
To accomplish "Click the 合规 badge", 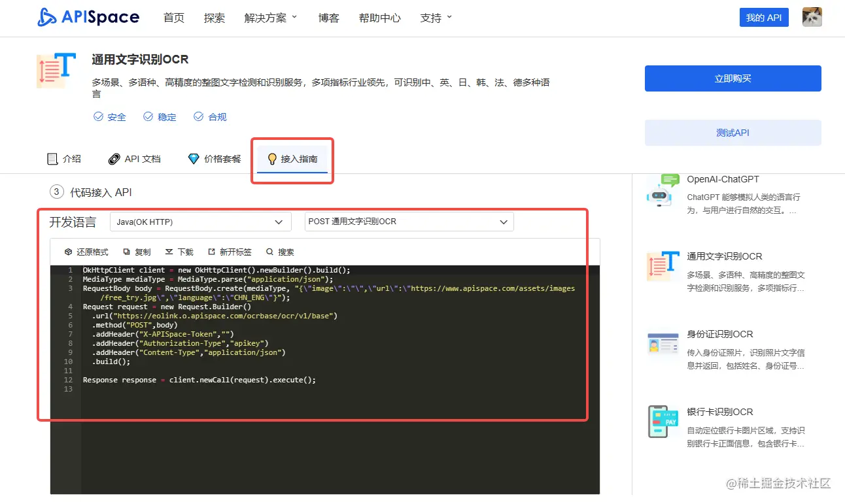I will pyautogui.click(x=210, y=117).
